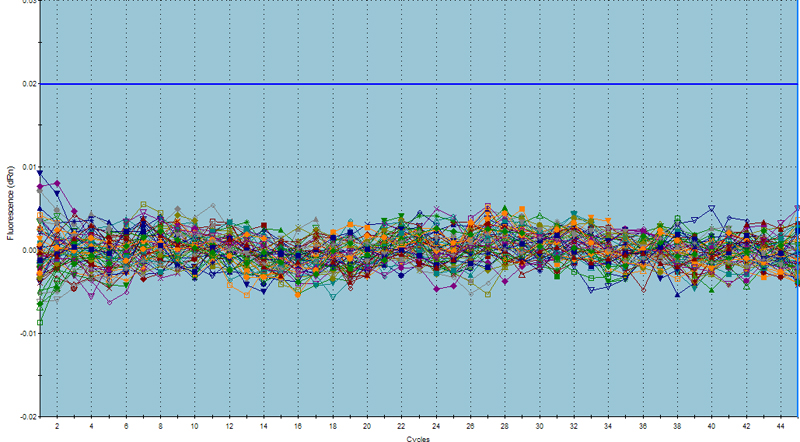Select the -0.02 y-axis tick label
800x442 pixels.
point(27,416)
